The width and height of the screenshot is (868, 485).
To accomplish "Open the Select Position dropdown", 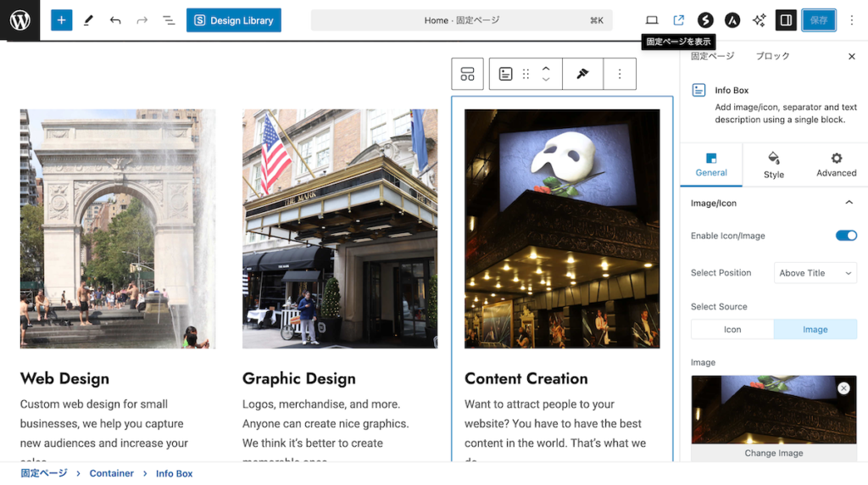I will [x=815, y=273].
